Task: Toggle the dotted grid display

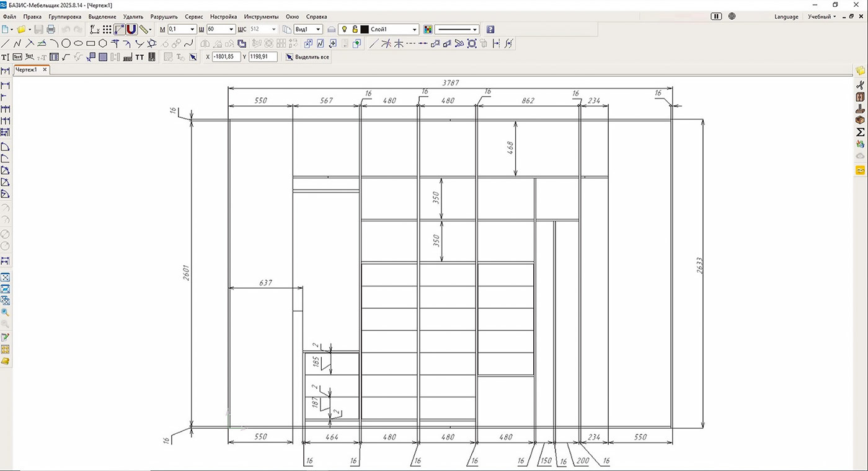Action: [x=107, y=29]
